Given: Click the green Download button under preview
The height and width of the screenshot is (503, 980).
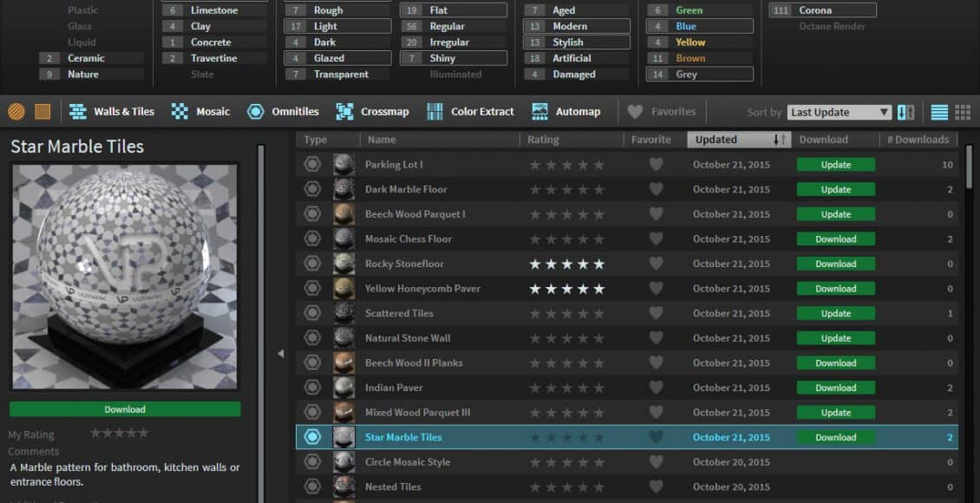Looking at the screenshot, I should tap(125, 409).
